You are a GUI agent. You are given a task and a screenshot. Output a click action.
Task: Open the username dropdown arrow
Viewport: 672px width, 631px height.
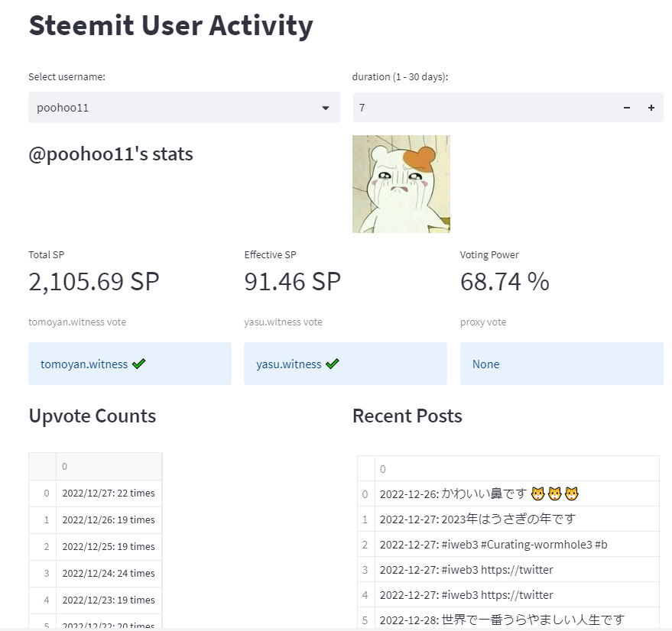326,108
